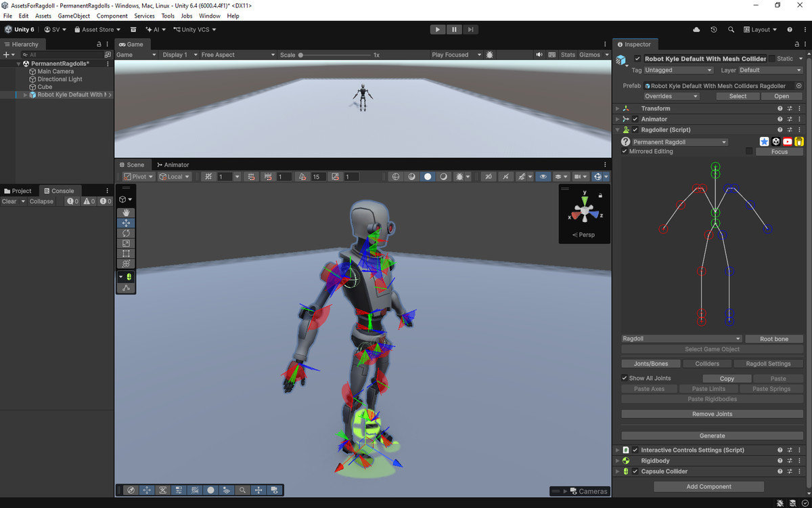Disable the Animator component checkbox
The image size is (812, 508).
[635, 119]
